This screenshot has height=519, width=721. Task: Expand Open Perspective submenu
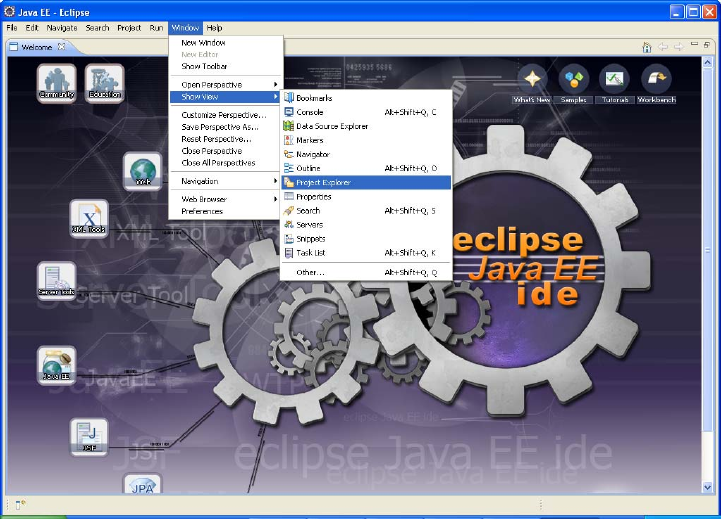point(225,85)
